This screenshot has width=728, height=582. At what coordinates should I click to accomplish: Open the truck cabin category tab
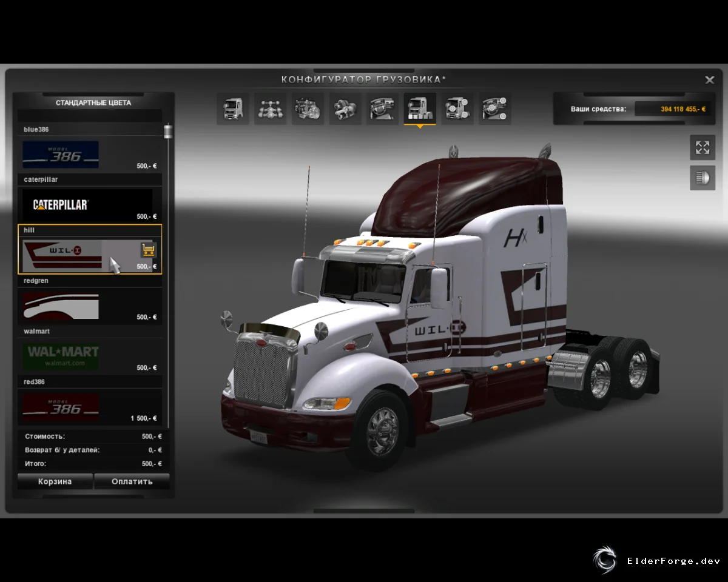(x=233, y=109)
